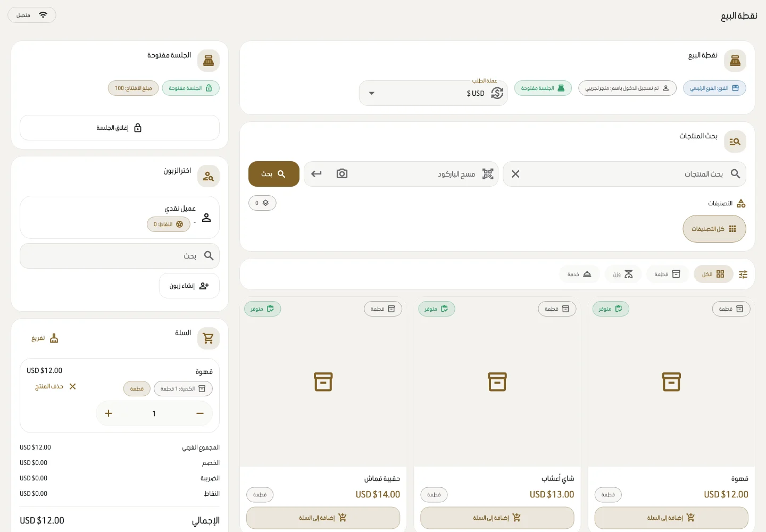Select the الكل (all) product type tab
Screen dimensions: 766x532
[x=713, y=275]
